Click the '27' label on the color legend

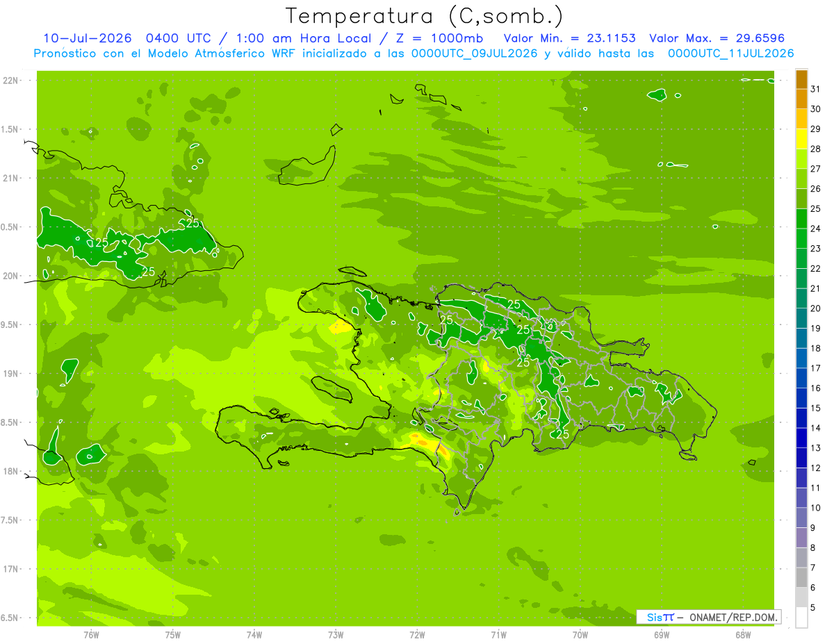tap(815, 169)
